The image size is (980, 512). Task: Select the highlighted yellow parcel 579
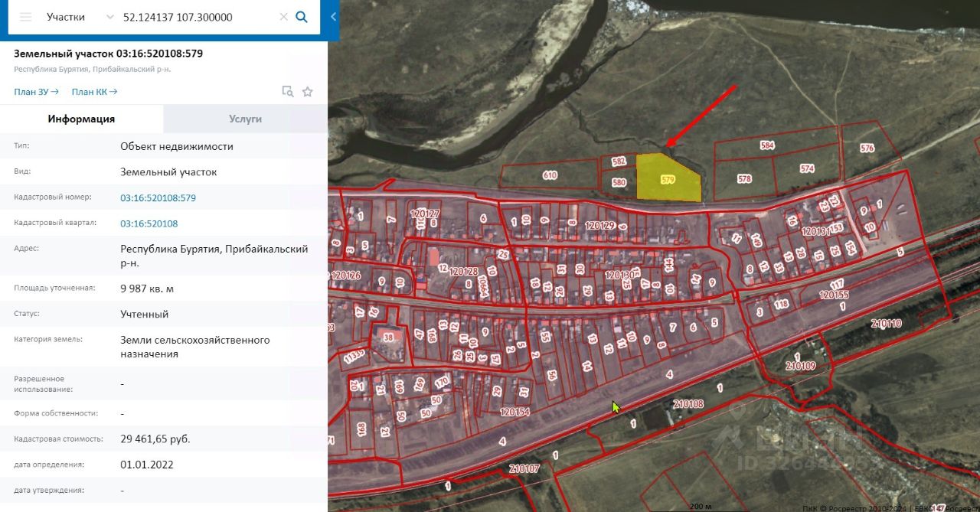668,179
